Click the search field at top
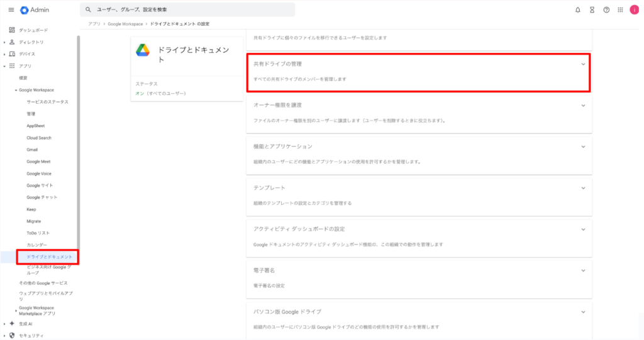 [189, 10]
